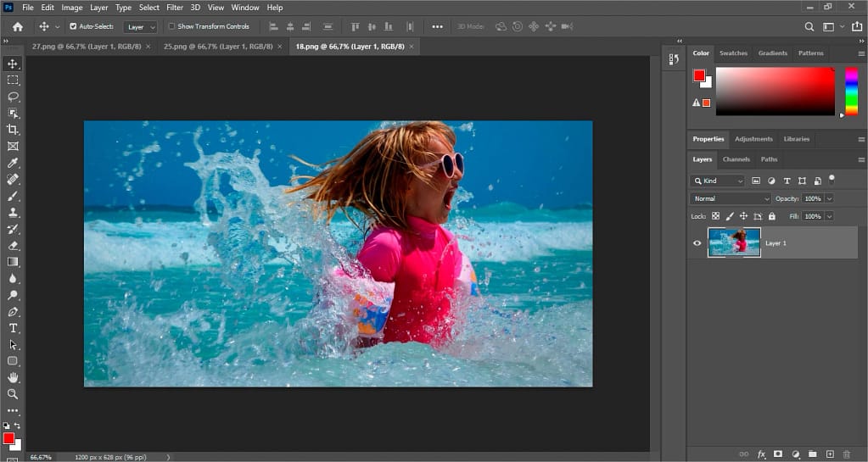Open the search magnifier in options bar
This screenshot has width=868, height=462.
coord(809,26)
